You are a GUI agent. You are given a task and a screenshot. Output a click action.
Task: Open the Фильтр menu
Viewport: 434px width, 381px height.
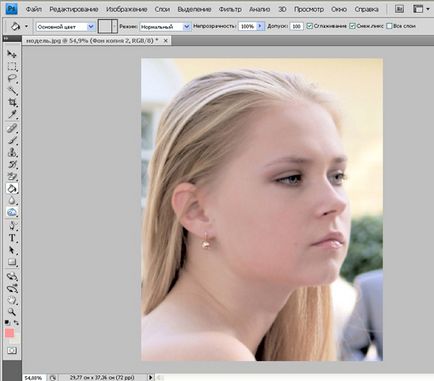click(230, 9)
